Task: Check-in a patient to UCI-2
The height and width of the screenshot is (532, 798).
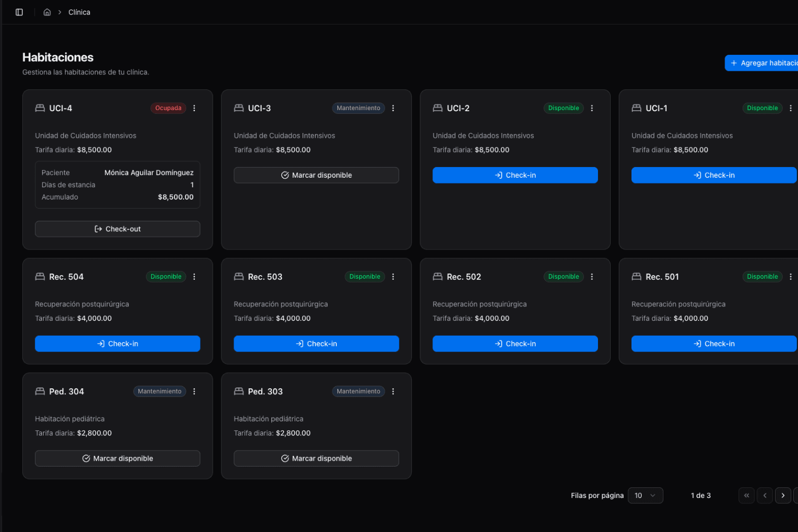Action: point(514,175)
